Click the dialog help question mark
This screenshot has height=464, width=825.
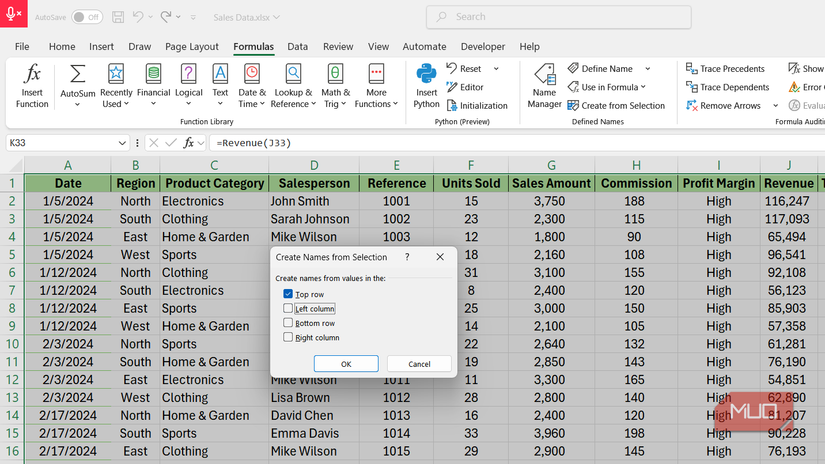(407, 257)
